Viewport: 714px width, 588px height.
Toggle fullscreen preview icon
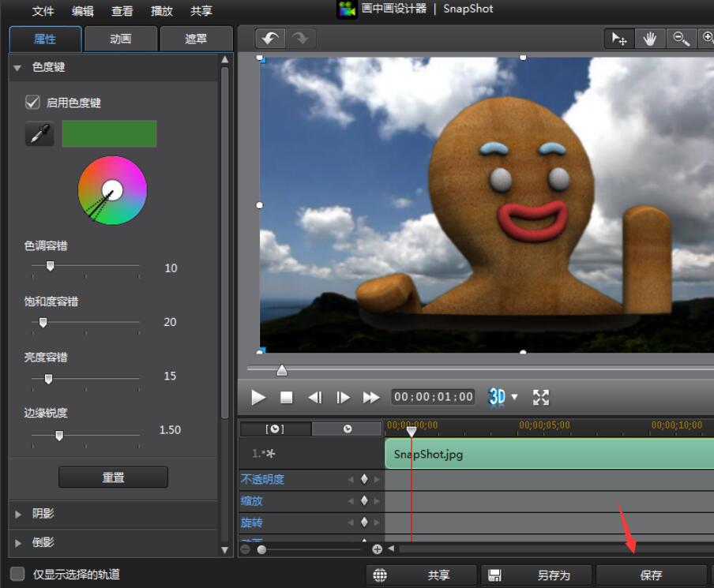pyautogui.click(x=541, y=397)
